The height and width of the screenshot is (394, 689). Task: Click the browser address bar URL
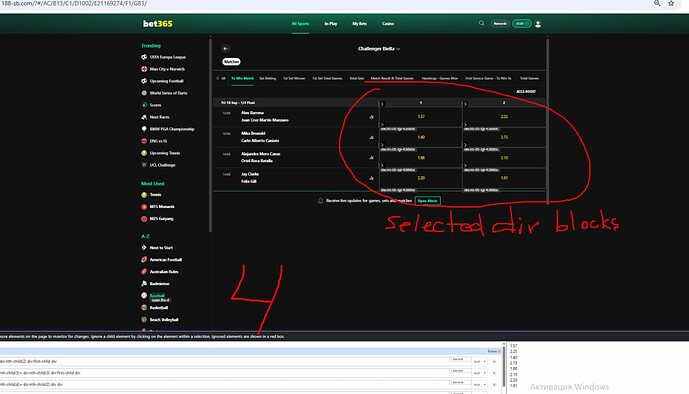[75, 4]
